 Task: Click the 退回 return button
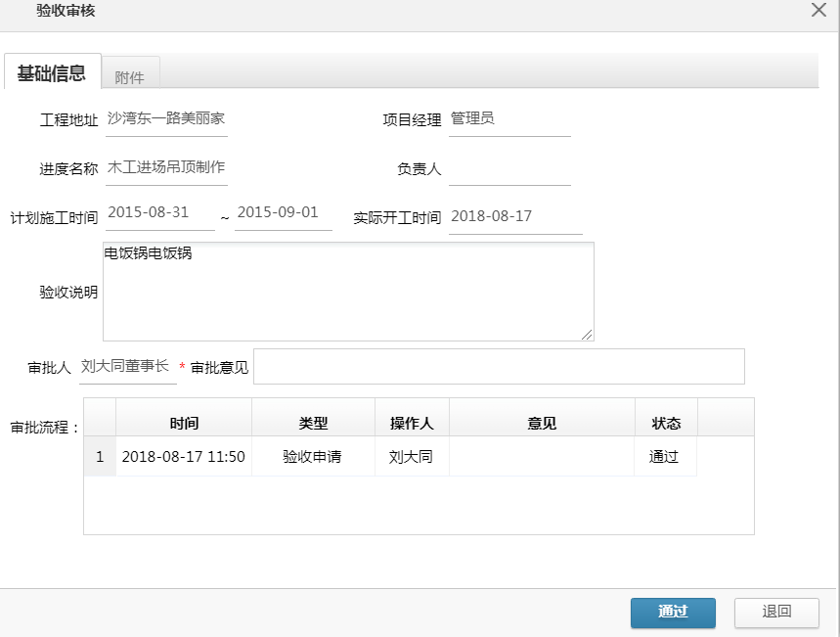pyautogui.click(x=776, y=613)
